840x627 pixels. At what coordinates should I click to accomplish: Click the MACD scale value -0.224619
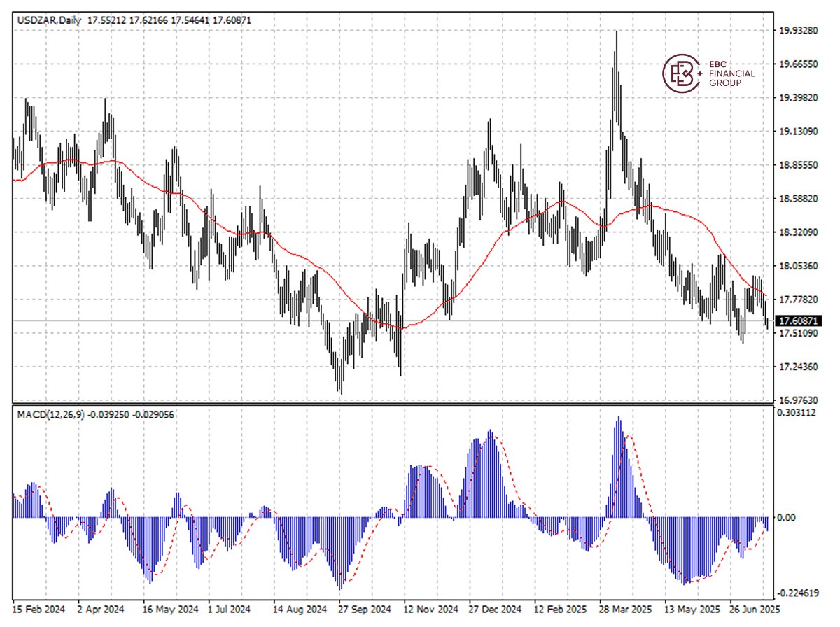799,592
